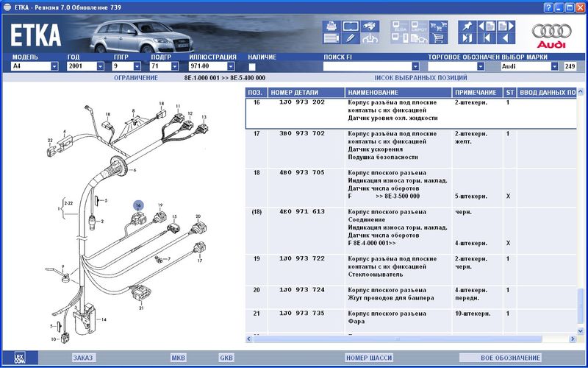Click callout 14 in the diagram
The width and height of the screenshot is (588, 368).
[104, 319]
